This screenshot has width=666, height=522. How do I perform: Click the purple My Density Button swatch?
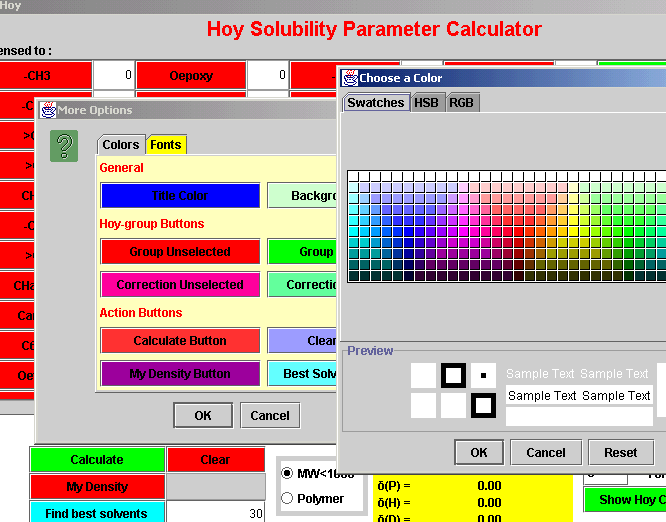[x=180, y=374]
